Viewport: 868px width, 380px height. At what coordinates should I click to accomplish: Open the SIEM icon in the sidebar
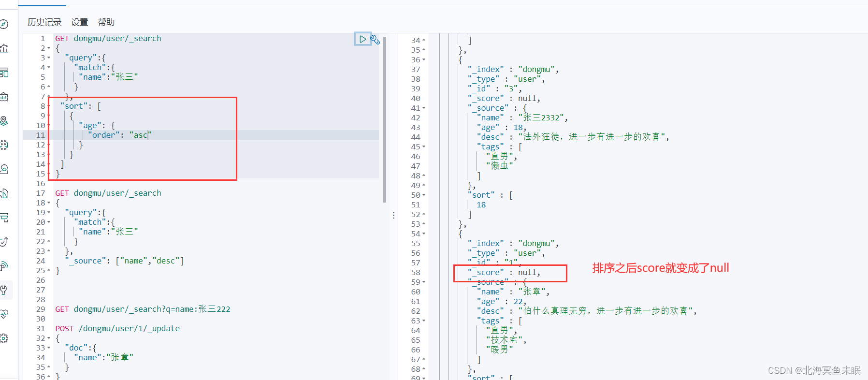coord(4,266)
